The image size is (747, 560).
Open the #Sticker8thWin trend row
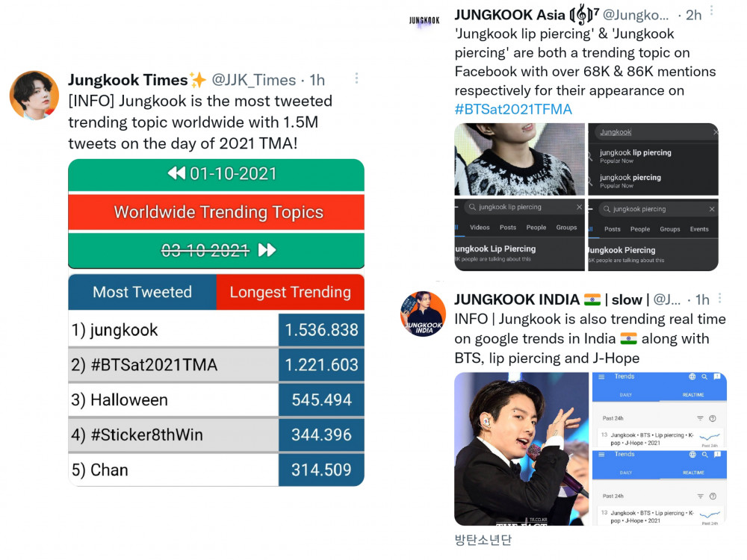click(217, 435)
